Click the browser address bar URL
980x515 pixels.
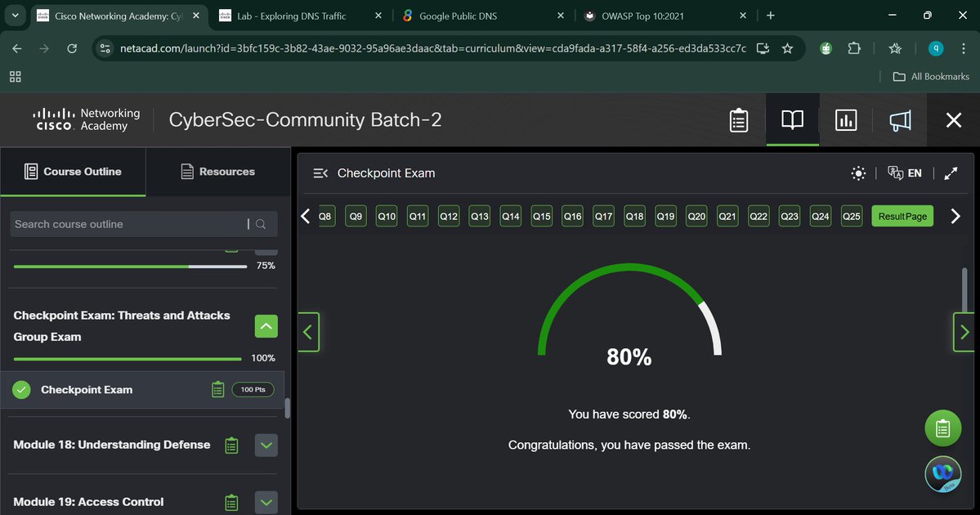pos(432,48)
